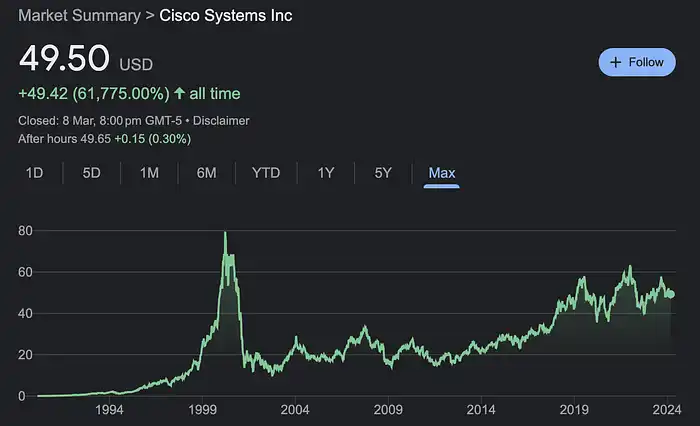Select the 6M chart range
Viewport: 700px width, 426px height.
pos(206,173)
